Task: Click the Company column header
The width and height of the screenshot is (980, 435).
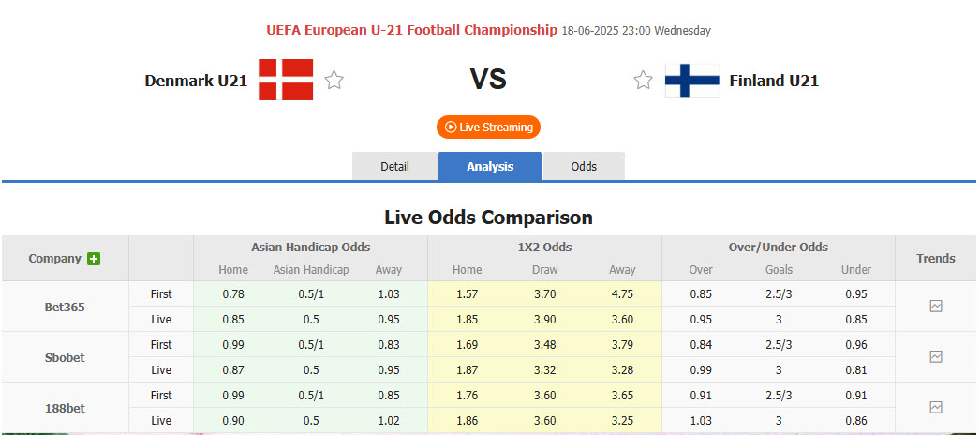Action: point(55,258)
